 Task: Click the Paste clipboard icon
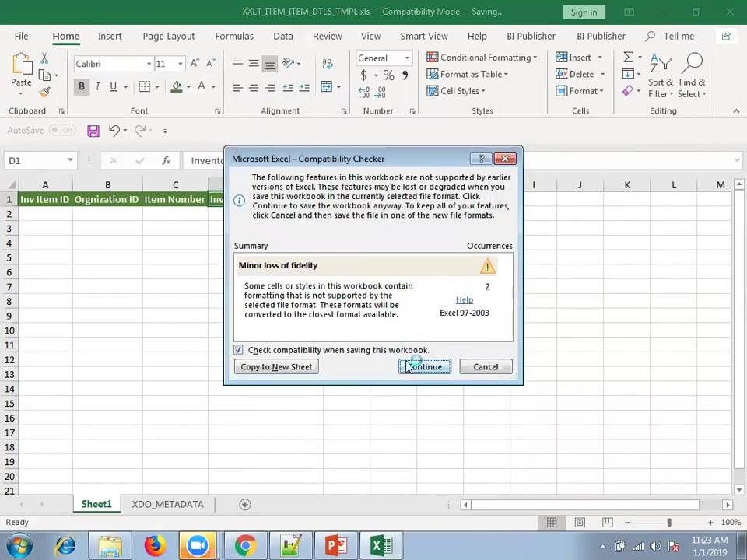(21, 65)
